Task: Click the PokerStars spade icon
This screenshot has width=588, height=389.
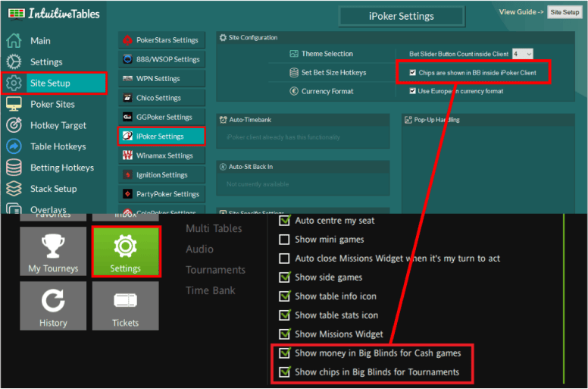Action: point(127,40)
